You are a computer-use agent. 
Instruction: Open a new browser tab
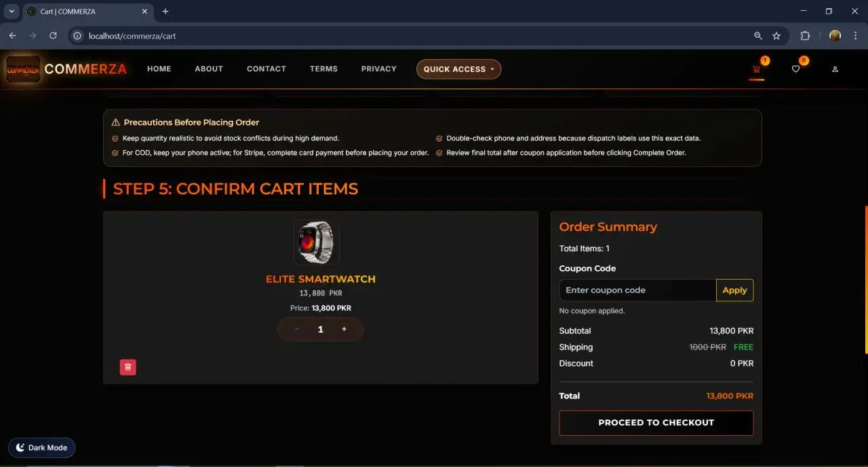pos(165,12)
